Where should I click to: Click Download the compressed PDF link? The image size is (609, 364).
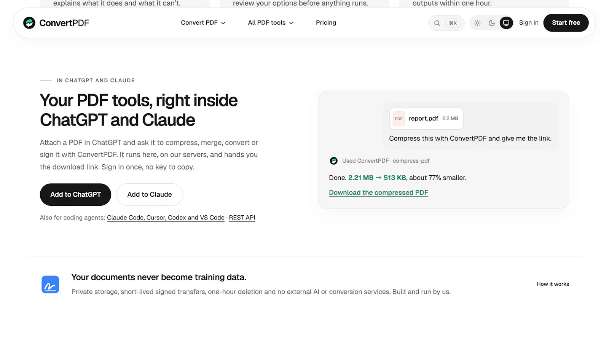(x=378, y=193)
